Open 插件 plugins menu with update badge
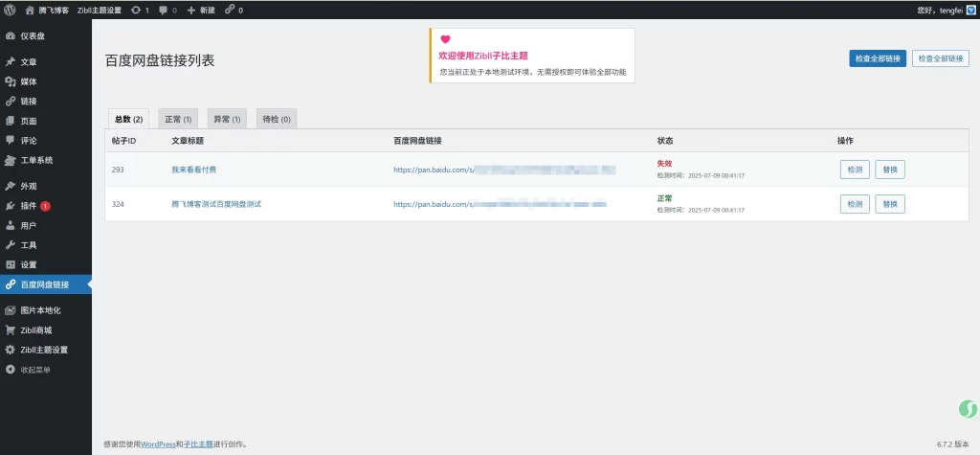 pyautogui.click(x=29, y=206)
